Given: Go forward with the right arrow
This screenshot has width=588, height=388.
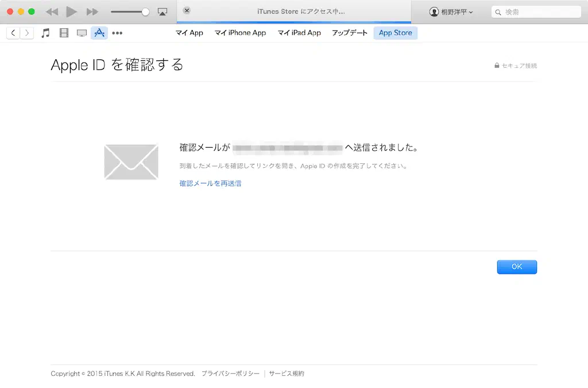Looking at the screenshot, I should [x=27, y=33].
